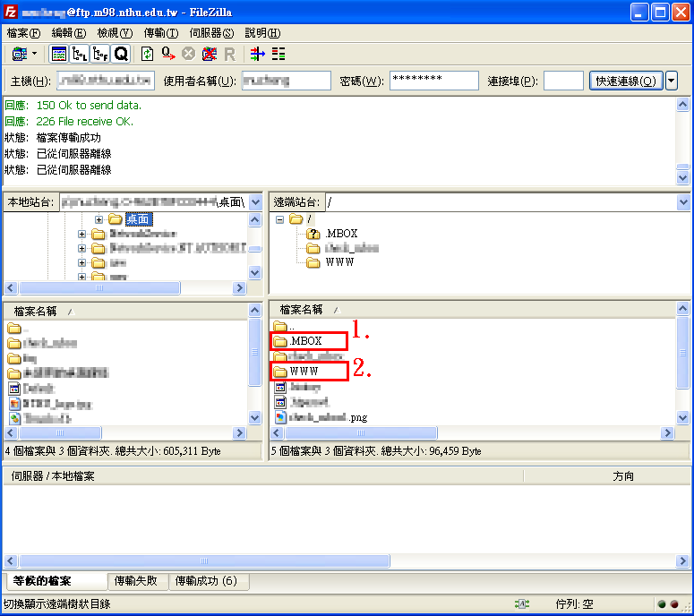Viewport: 694px width, 616px height.
Task: Open the 傳輸(T) menu
Action: tap(160, 32)
